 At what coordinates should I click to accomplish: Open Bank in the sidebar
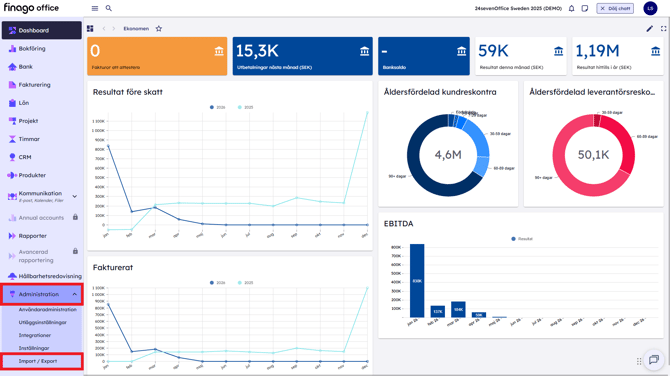[41, 67]
